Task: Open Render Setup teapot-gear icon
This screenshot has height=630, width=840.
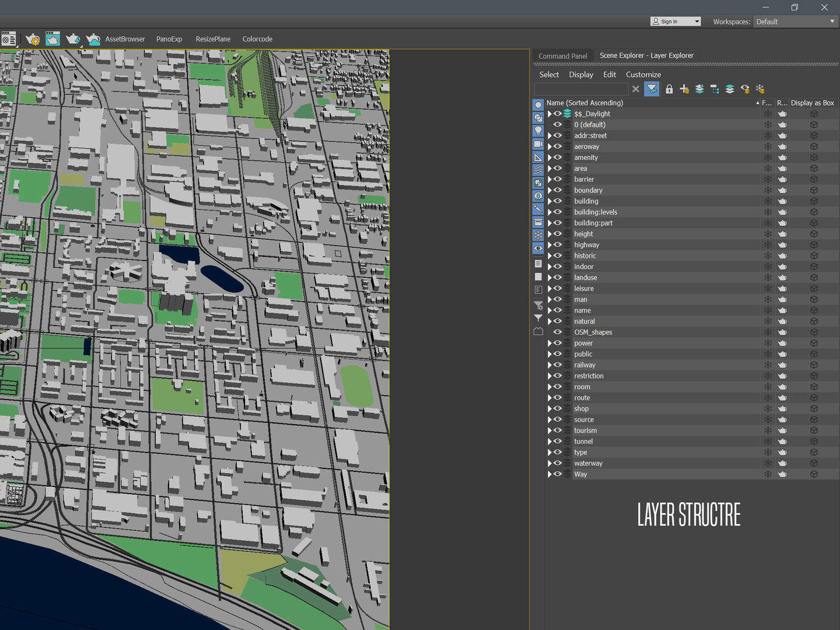Action: click(33, 39)
